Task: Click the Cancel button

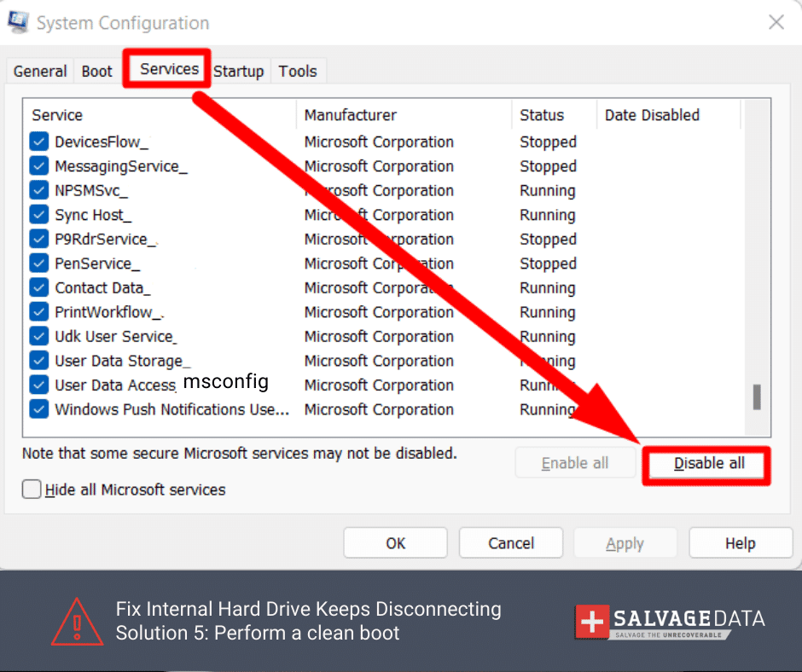Action: [510, 543]
